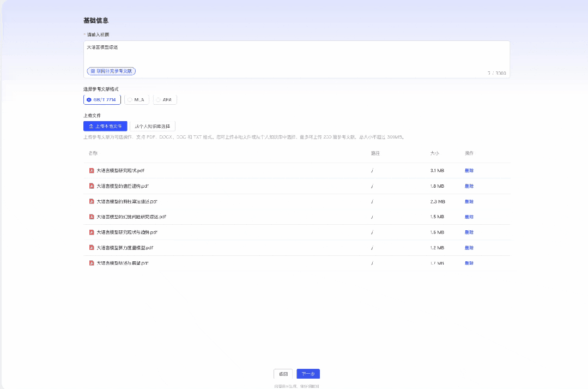Click the 操作 column header
588x389 pixels.
coord(469,153)
